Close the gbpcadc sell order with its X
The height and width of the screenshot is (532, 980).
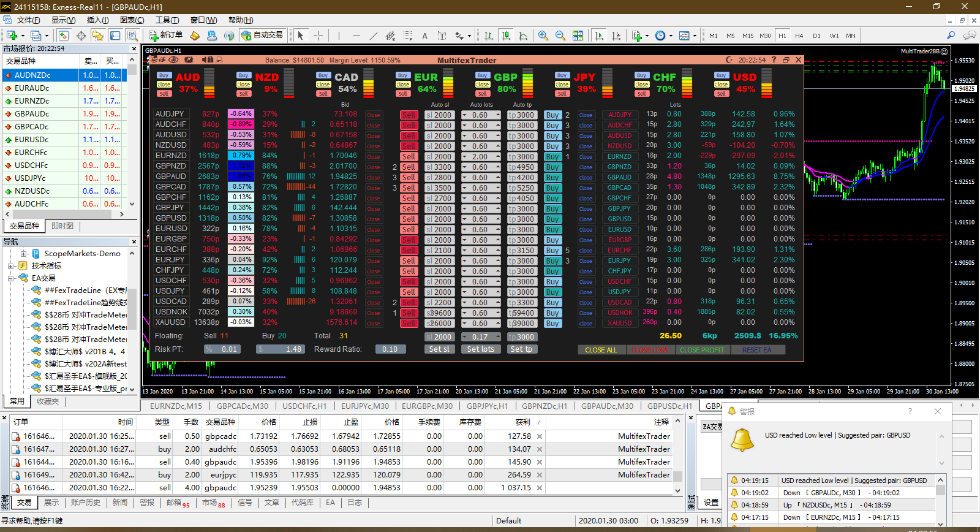[x=540, y=436]
